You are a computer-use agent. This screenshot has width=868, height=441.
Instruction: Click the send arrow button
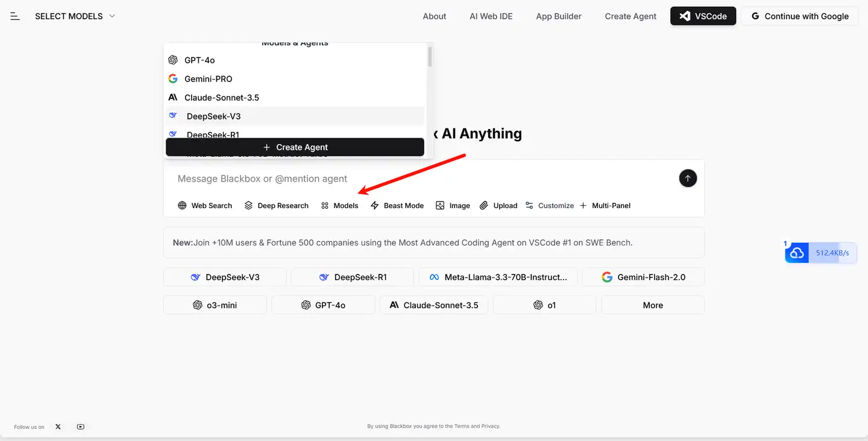click(688, 178)
